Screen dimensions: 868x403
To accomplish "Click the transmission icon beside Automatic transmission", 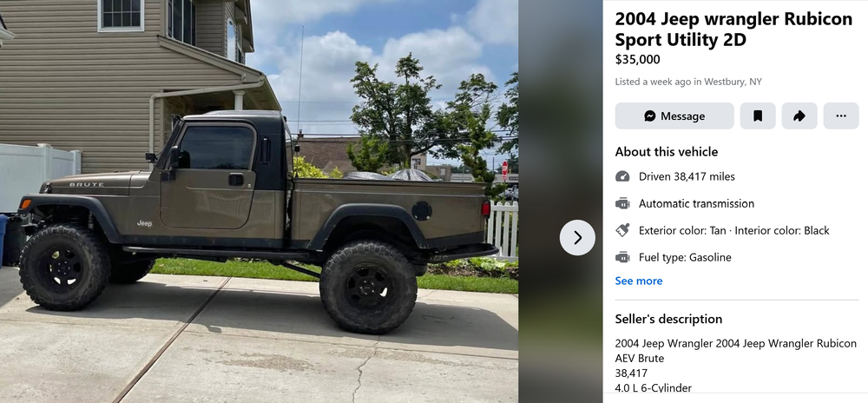I will 622,203.
